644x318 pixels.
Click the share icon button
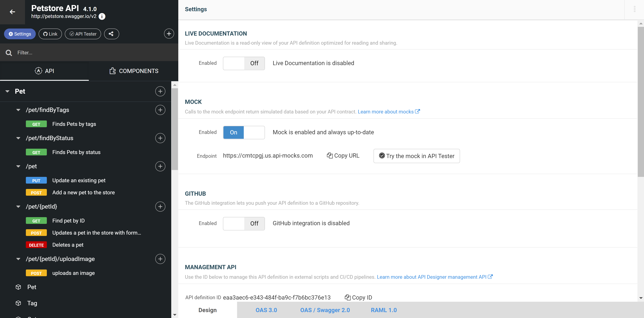[x=112, y=34]
